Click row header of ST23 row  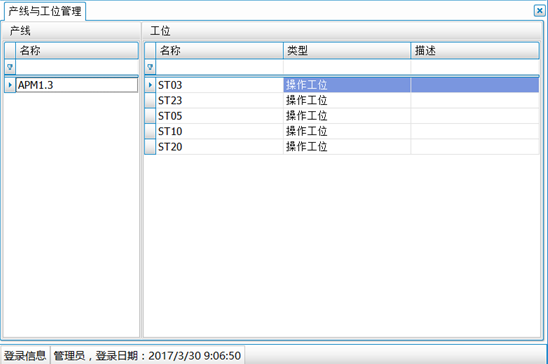pos(150,101)
